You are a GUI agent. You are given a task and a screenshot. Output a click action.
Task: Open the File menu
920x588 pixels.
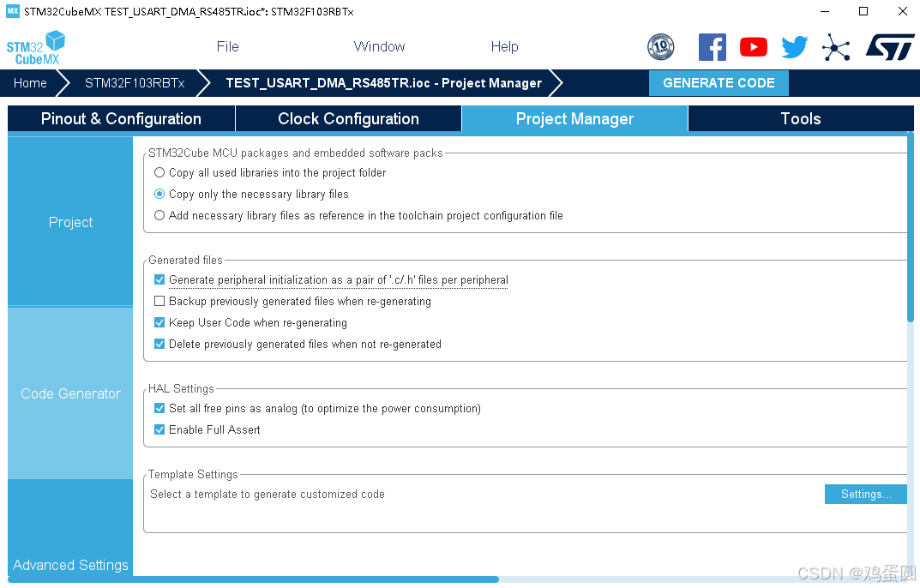click(x=228, y=46)
